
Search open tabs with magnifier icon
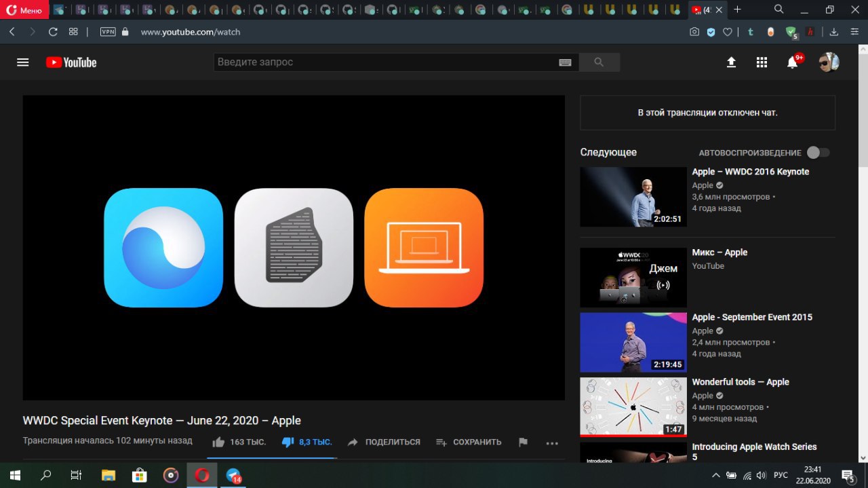click(x=779, y=10)
